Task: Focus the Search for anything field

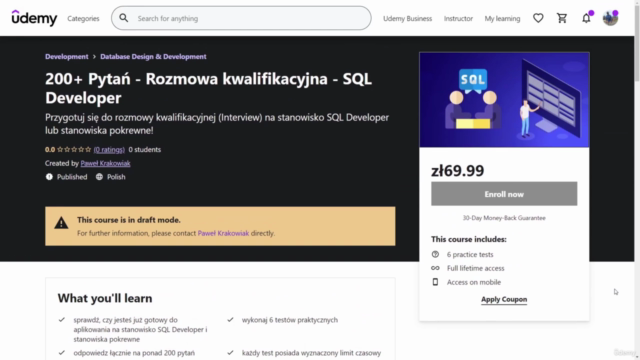Action: coord(241,18)
